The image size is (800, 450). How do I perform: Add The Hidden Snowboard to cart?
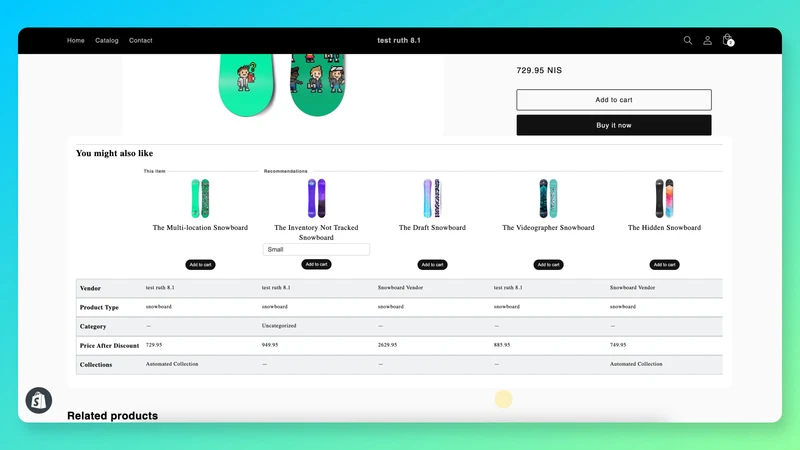[664, 265]
